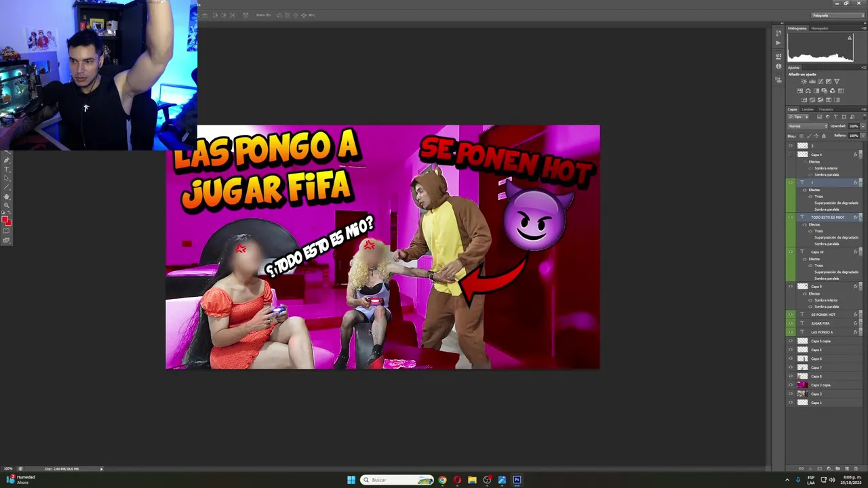Click the Capa 3 layer thumbnail
The image size is (868, 488).
pos(802,394)
